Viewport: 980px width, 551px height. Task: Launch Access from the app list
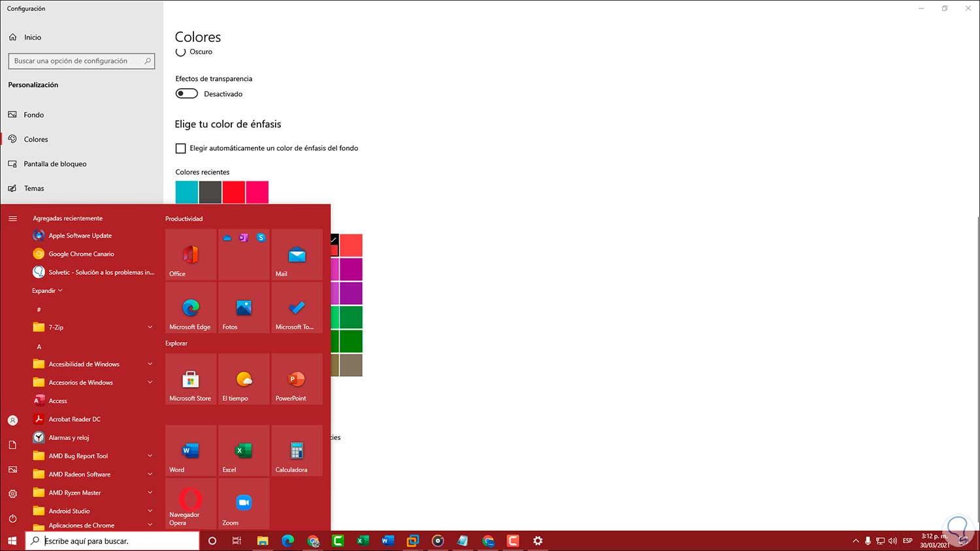coord(94,401)
